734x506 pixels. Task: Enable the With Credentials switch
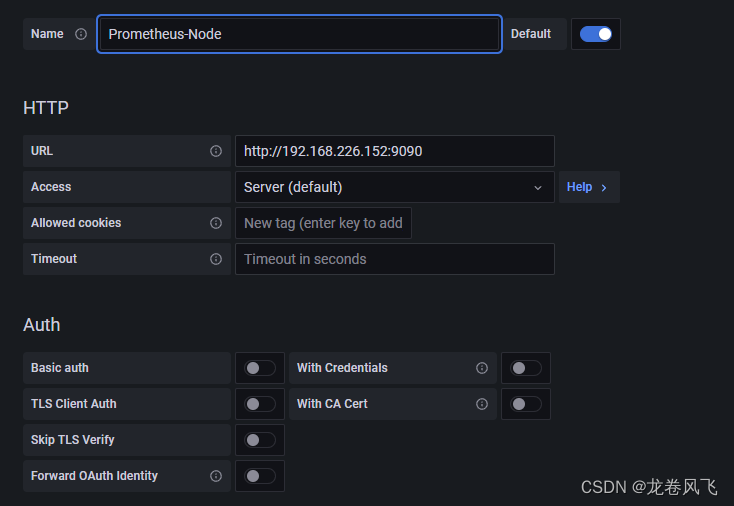(x=526, y=368)
